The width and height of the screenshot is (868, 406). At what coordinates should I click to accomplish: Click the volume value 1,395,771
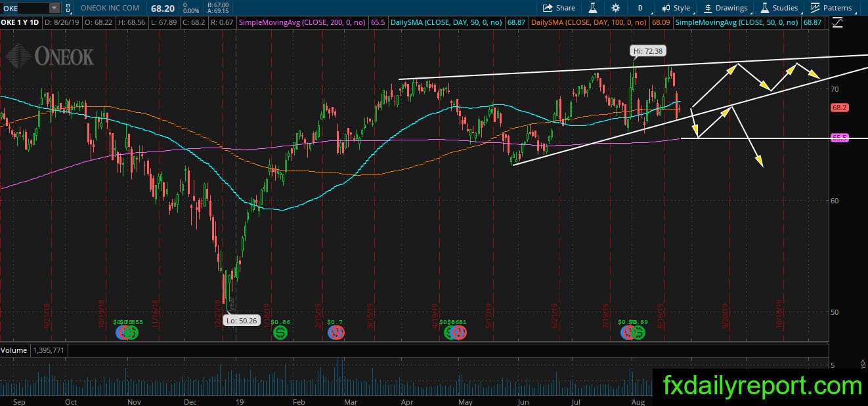(49, 350)
